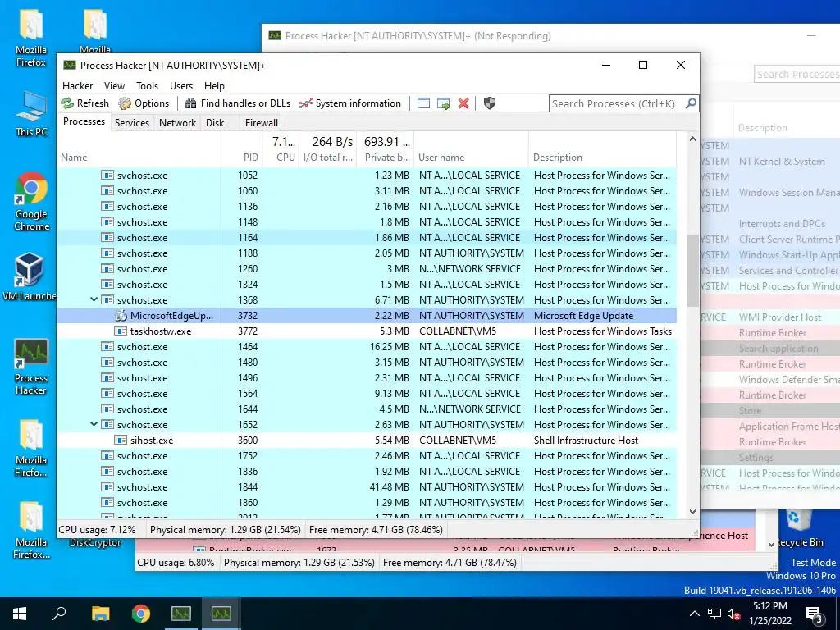Switch to the Services tab
This screenshot has height=630, width=840.
click(132, 123)
